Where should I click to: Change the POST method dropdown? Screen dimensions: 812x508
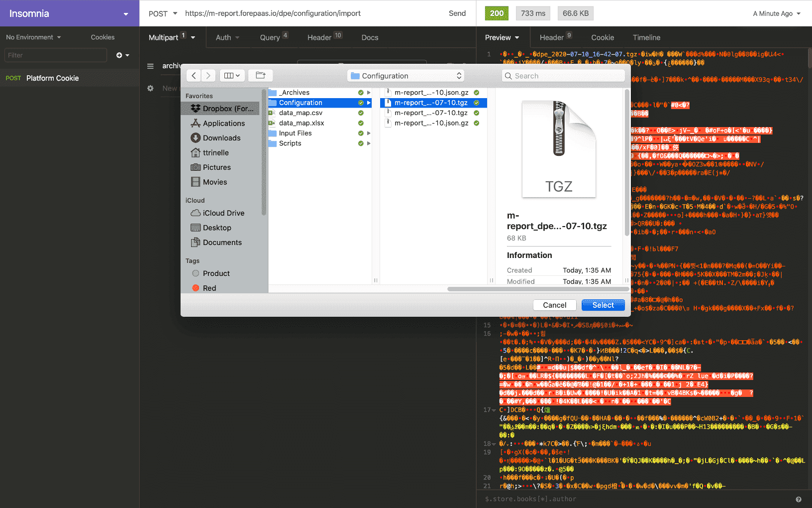point(163,13)
